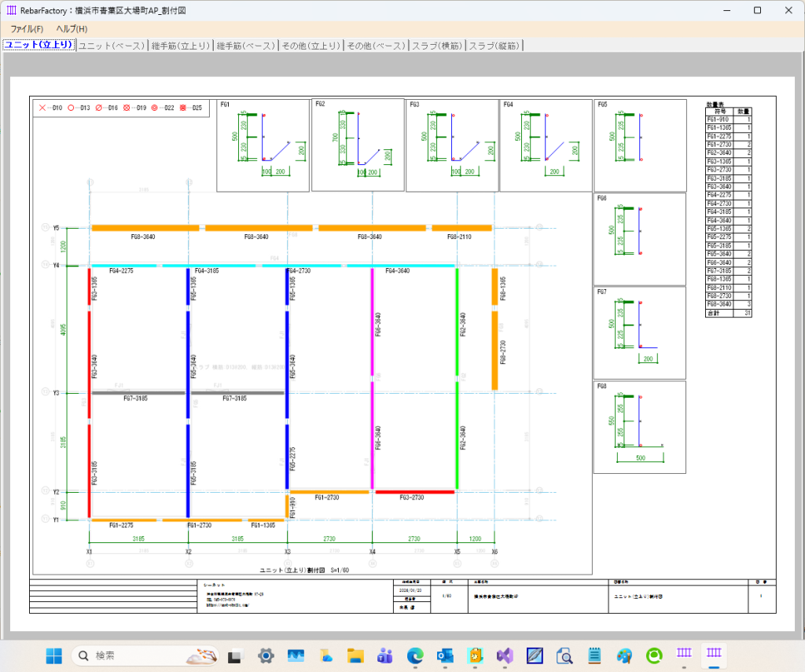
Task: Click the FG8-2110 orange beam segment
Action: (461, 228)
